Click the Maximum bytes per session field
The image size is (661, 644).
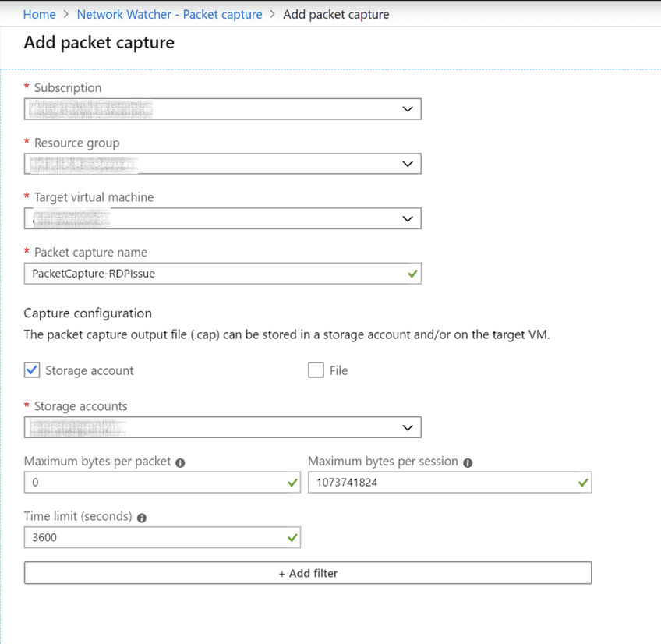[x=450, y=483]
